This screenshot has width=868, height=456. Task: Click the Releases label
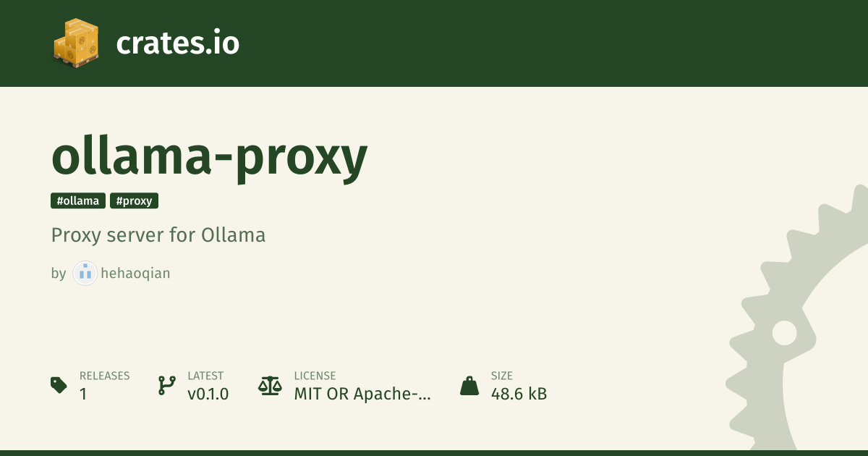(104, 376)
